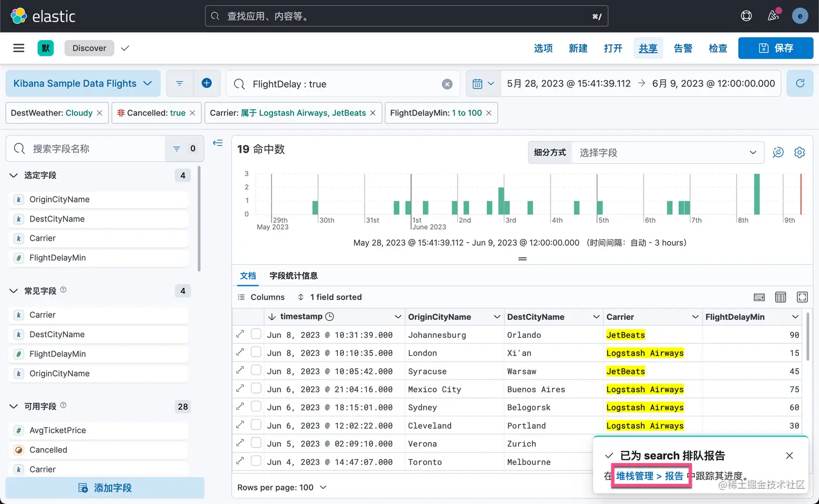
Task: Open the user avatar menu
Action: pyautogui.click(x=800, y=16)
